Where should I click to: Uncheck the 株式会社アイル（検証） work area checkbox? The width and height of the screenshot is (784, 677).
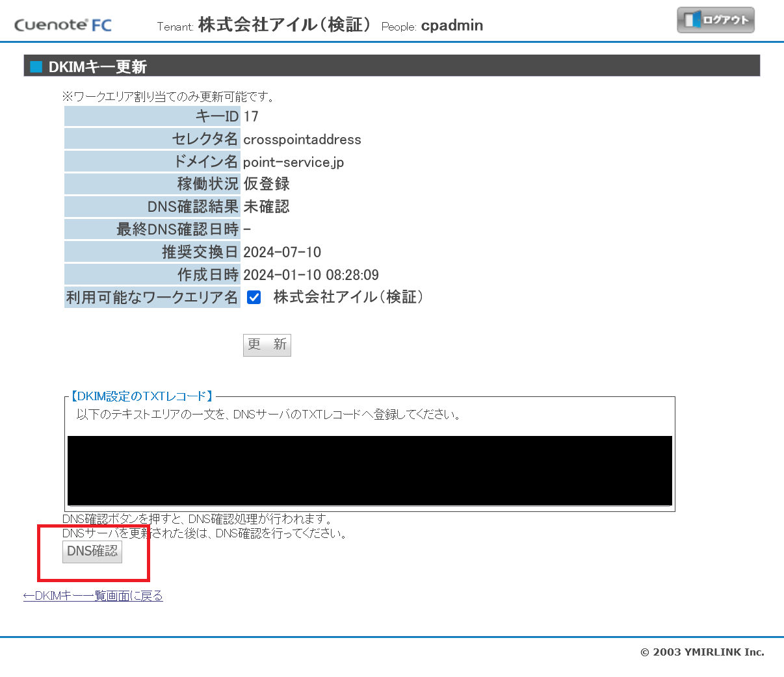tap(253, 297)
